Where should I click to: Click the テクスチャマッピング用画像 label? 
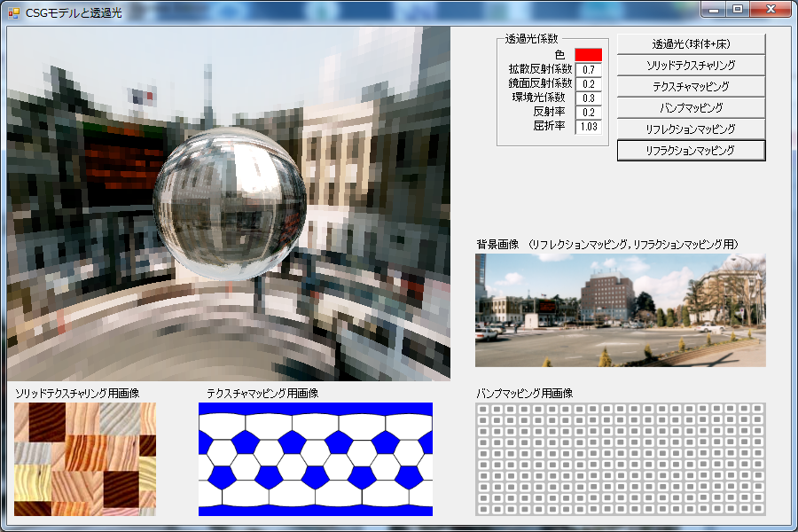[262, 394]
